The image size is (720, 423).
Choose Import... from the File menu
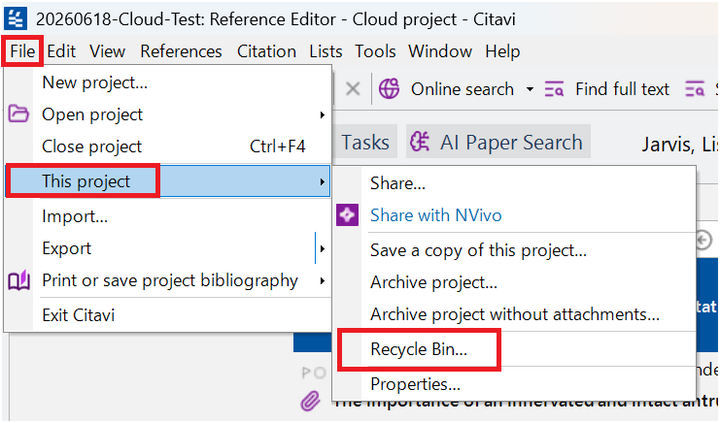click(168, 216)
